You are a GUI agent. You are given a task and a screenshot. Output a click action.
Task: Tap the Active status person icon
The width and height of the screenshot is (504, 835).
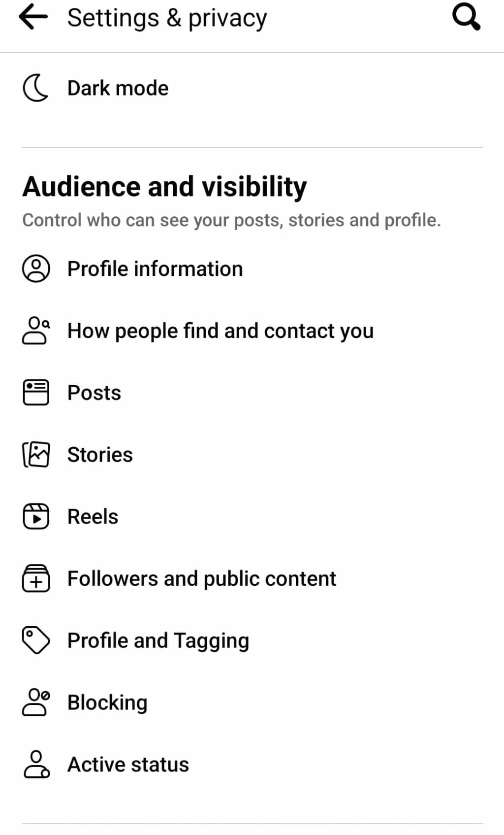point(36,765)
